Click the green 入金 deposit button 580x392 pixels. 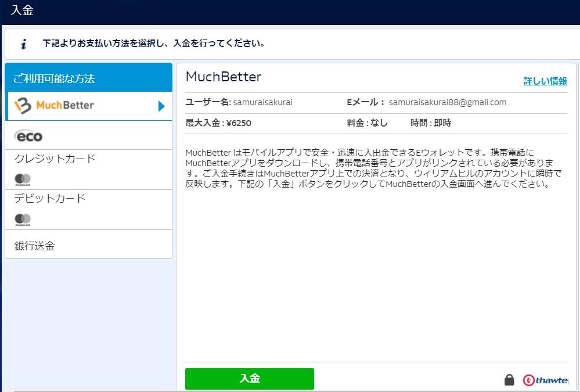pos(250,378)
